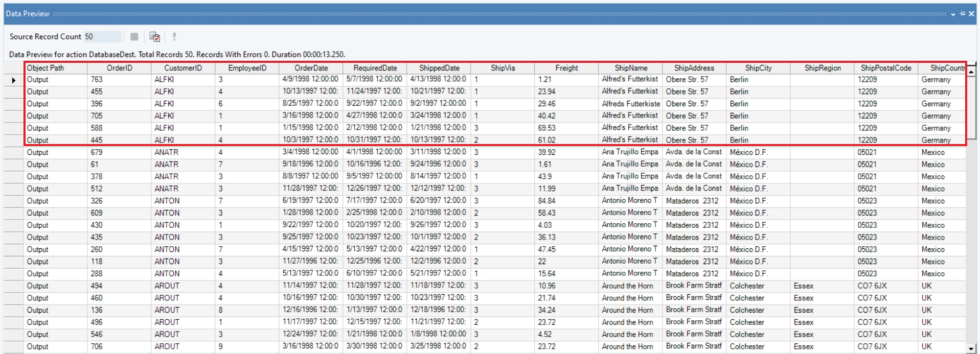980x354 pixels.
Task: Click the stop preview square icon
Action: pyautogui.click(x=134, y=37)
